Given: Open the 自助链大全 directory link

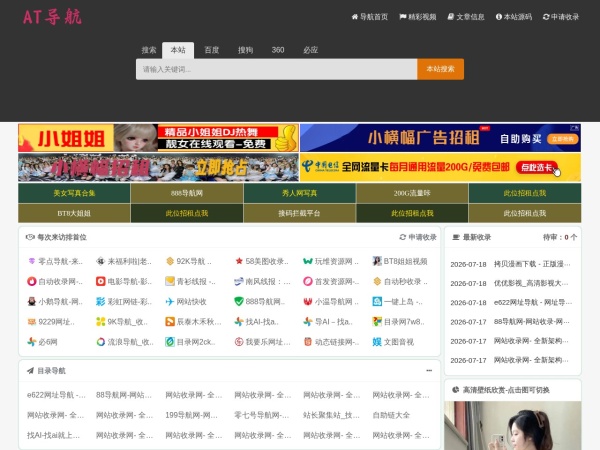Looking at the screenshot, I should pos(391,415).
